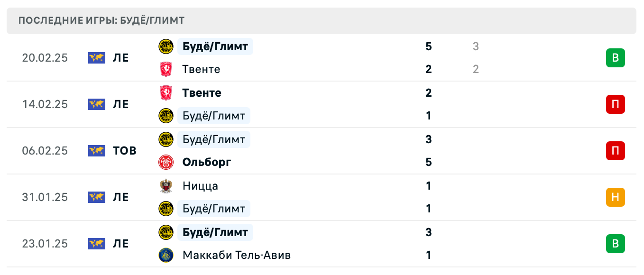Click the red П badge for 06.02.25
Viewport: 644px width, 275px height.
pyautogui.click(x=615, y=151)
